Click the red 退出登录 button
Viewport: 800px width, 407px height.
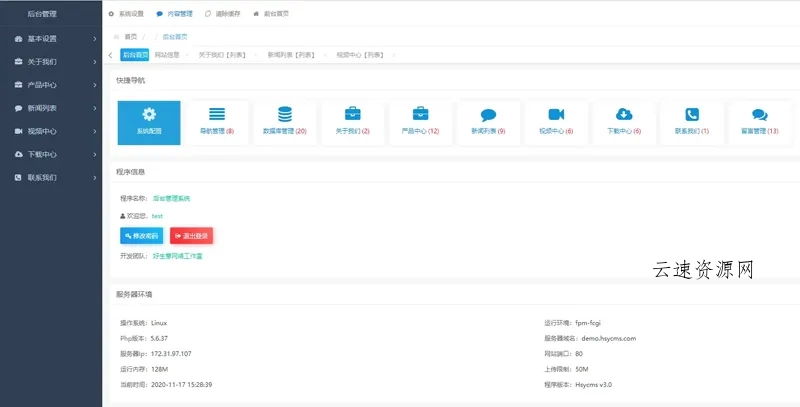pos(191,236)
